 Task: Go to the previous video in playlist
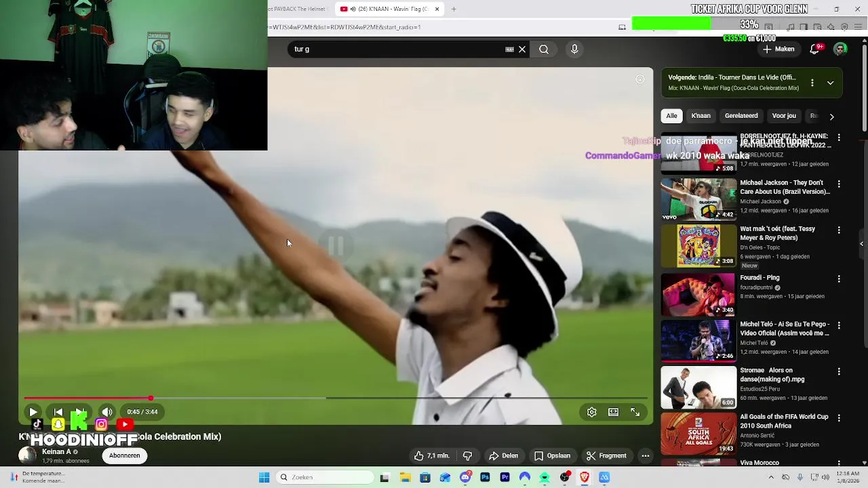[x=58, y=412]
